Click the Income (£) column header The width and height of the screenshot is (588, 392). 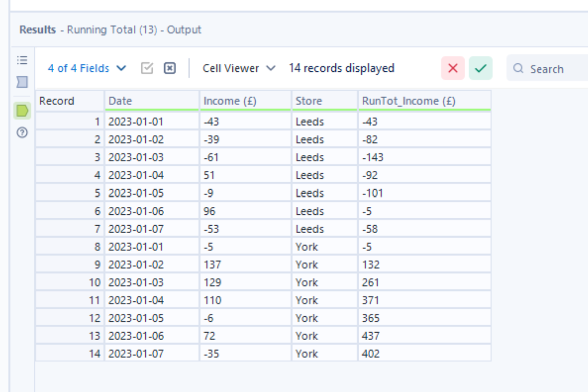[x=245, y=101]
